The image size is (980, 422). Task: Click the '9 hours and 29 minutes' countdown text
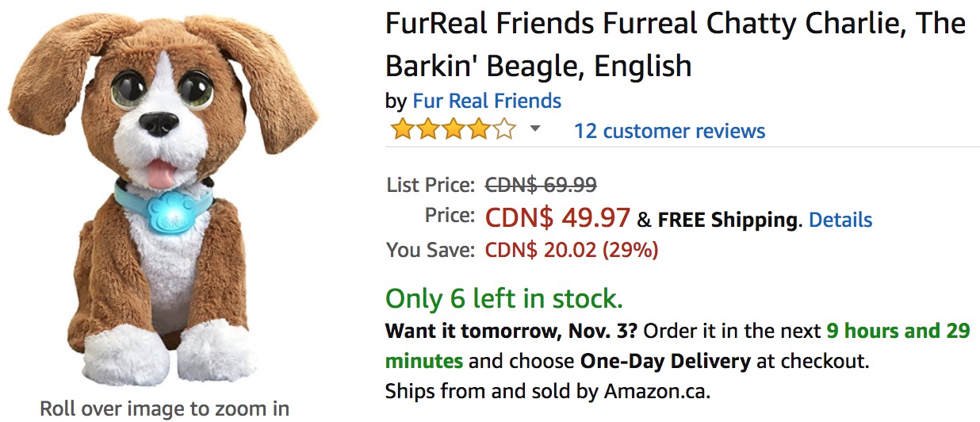[898, 331]
